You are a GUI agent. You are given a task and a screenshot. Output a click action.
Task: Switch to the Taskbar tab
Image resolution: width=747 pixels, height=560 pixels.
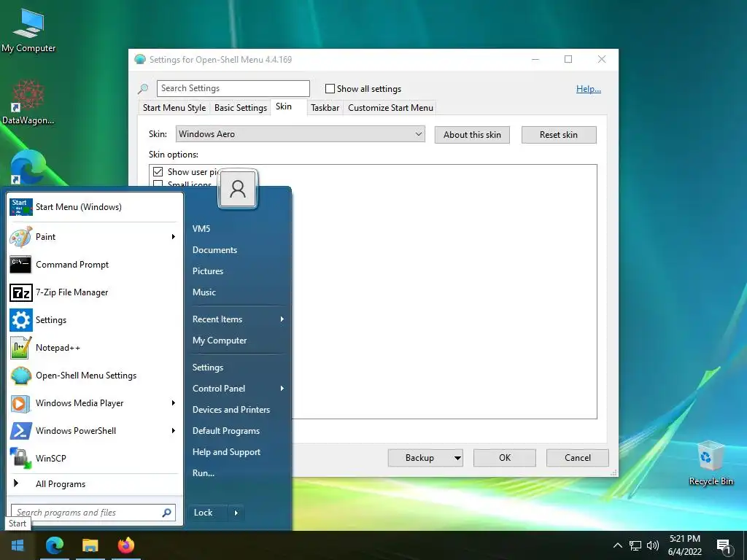click(x=325, y=108)
